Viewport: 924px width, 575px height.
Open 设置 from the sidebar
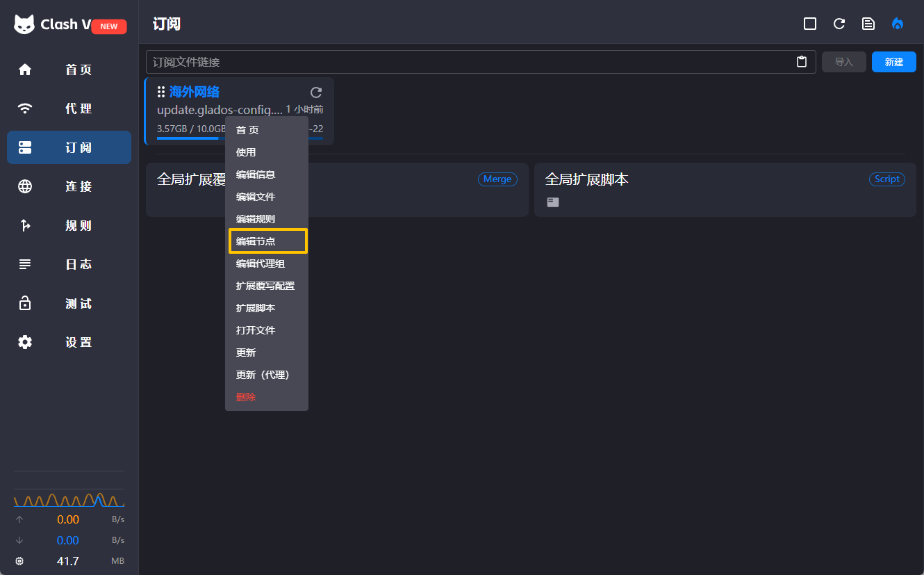click(x=69, y=342)
